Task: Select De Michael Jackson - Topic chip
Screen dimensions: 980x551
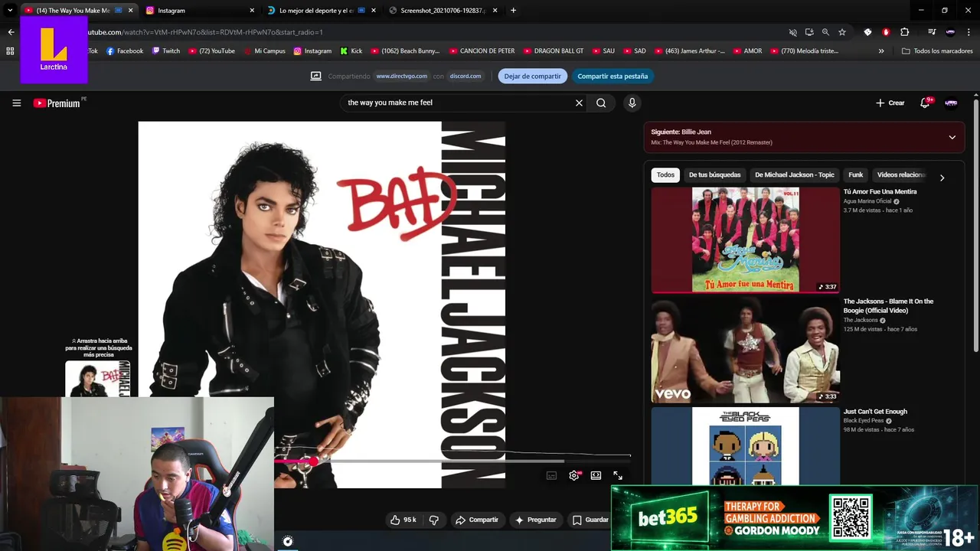Action: click(x=794, y=174)
